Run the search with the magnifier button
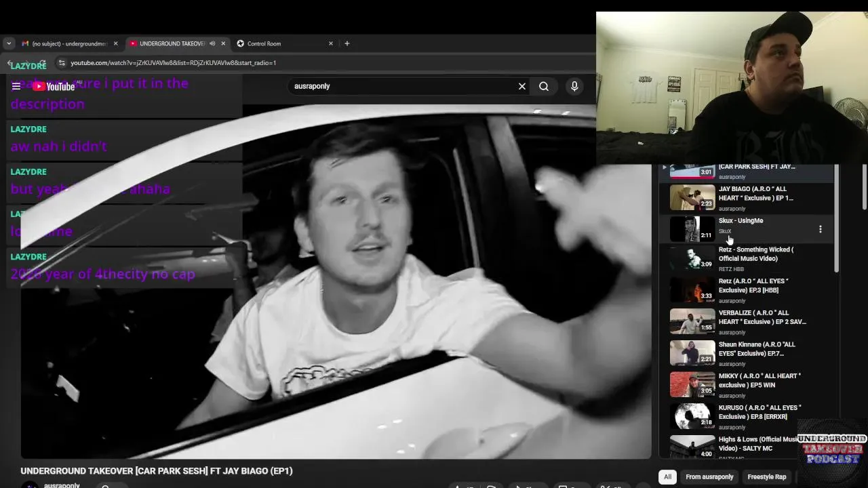Screen dimensions: 868x488 click(x=544, y=86)
